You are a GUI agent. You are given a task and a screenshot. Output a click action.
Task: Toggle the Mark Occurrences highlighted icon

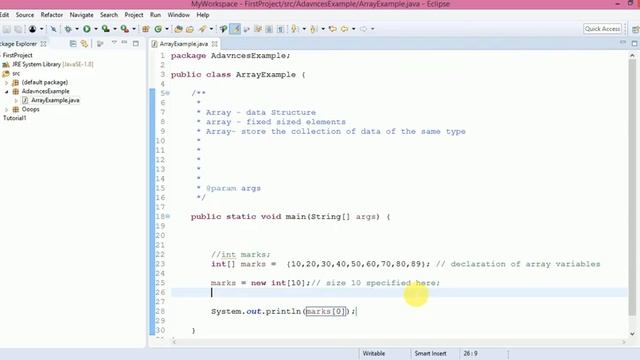(x=235, y=29)
